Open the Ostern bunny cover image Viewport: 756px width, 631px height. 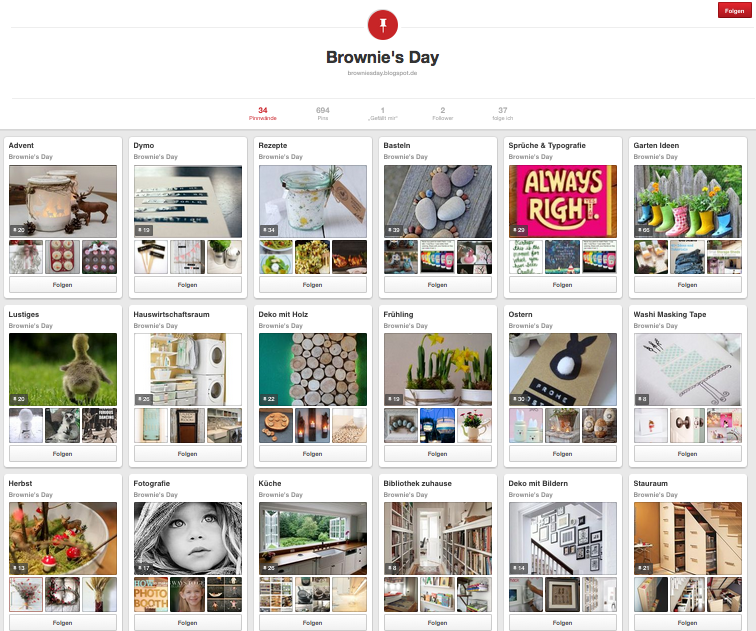click(563, 369)
